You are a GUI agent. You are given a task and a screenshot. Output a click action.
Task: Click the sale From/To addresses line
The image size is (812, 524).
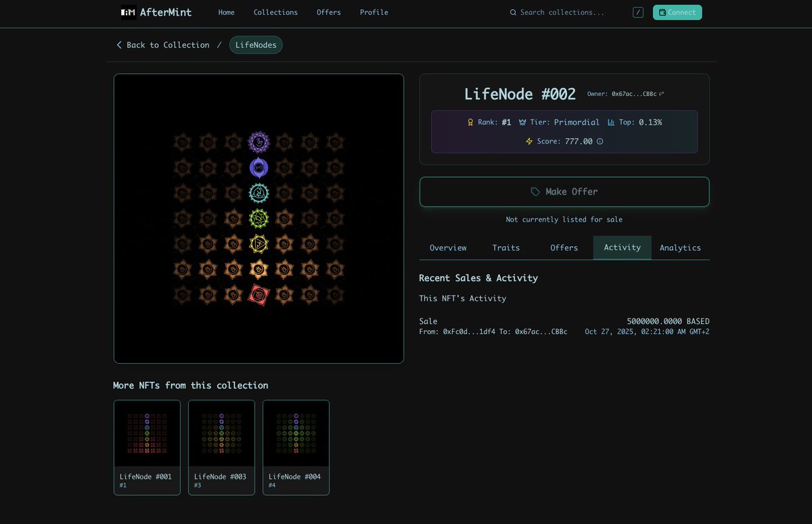click(x=493, y=332)
